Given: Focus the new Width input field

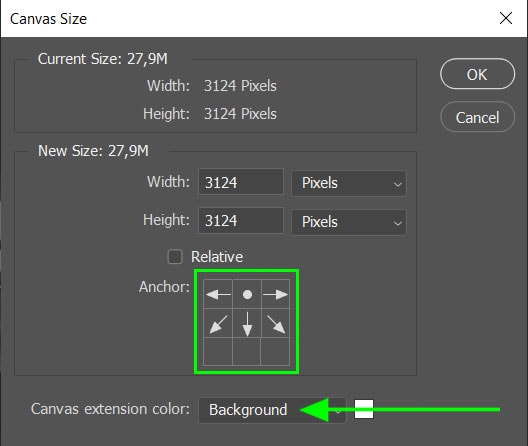Looking at the screenshot, I should [x=241, y=182].
